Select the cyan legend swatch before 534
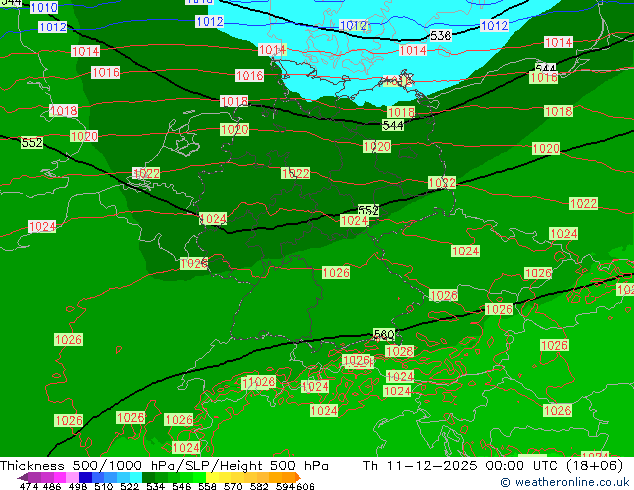634x490 pixels. (135, 477)
